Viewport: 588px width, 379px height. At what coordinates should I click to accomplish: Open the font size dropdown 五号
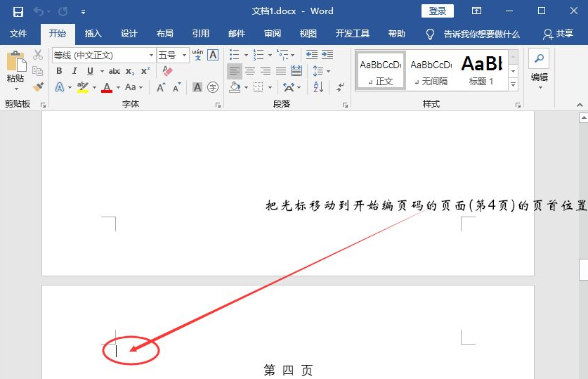185,55
